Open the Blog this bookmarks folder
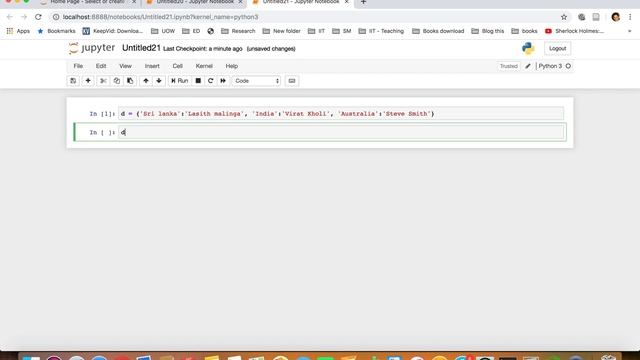This screenshot has width=640, height=360. [488, 31]
